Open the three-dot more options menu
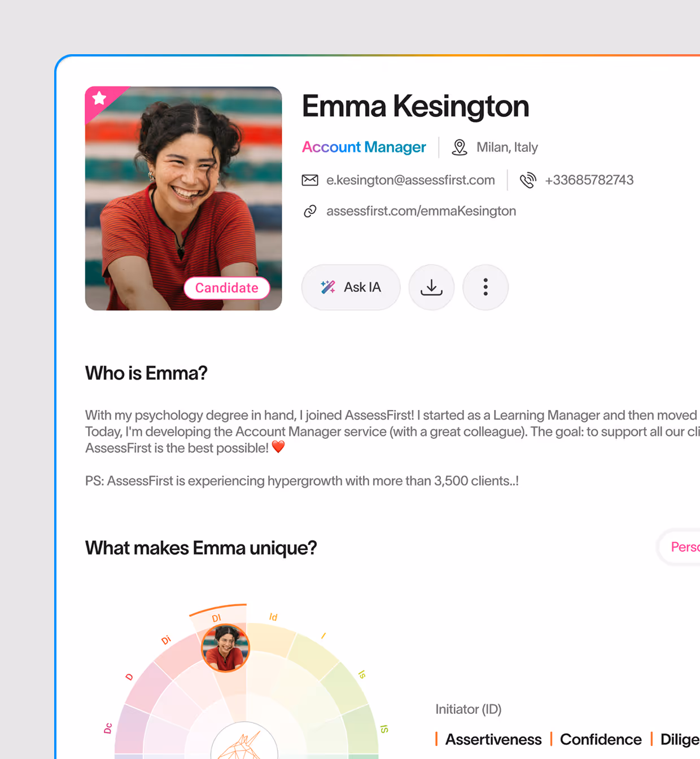 pyautogui.click(x=485, y=287)
